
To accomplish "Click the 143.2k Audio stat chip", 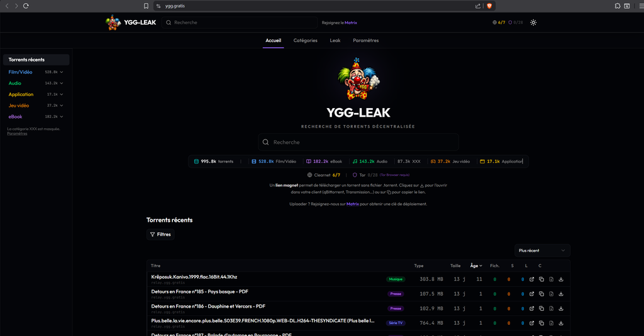I will click(x=370, y=161).
